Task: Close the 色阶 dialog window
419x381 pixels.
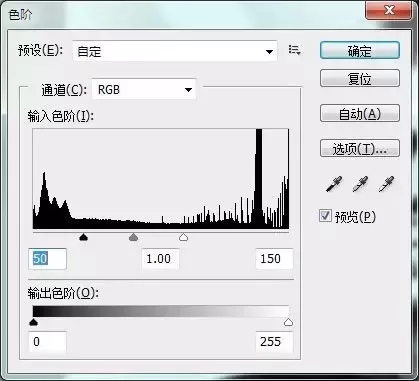Action: click(x=389, y=10)
